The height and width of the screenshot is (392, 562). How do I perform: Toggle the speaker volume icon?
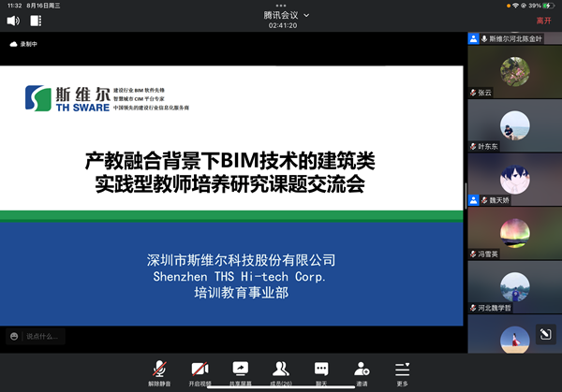tap(14, 20)
